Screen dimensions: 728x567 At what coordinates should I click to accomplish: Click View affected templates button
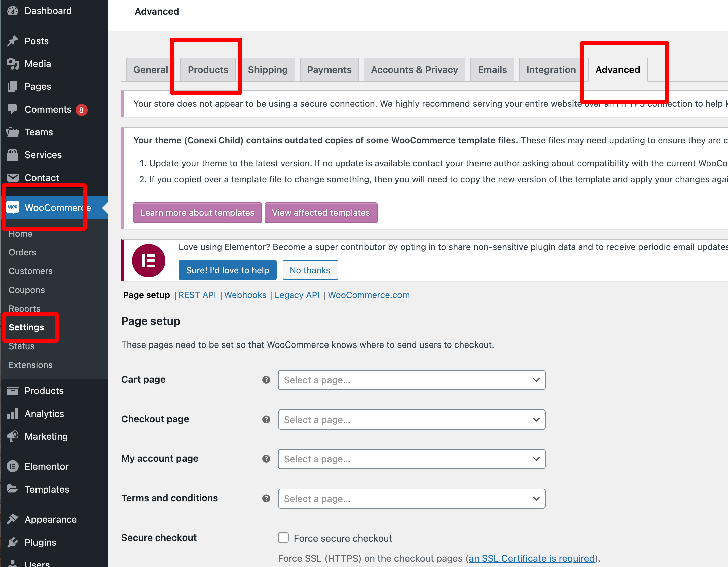point(321,213)
